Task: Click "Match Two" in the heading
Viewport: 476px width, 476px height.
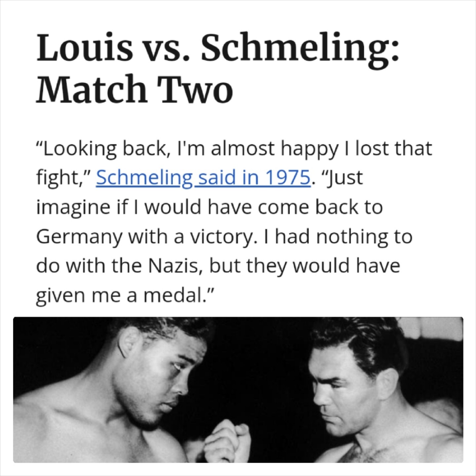Action: [x=134, y=89]
